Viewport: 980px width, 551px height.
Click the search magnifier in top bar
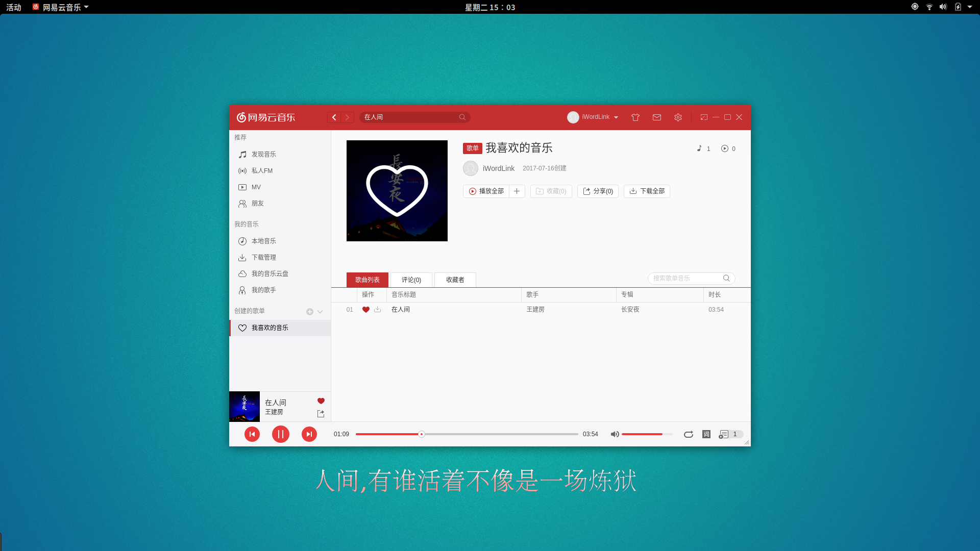tap(462, 117)
